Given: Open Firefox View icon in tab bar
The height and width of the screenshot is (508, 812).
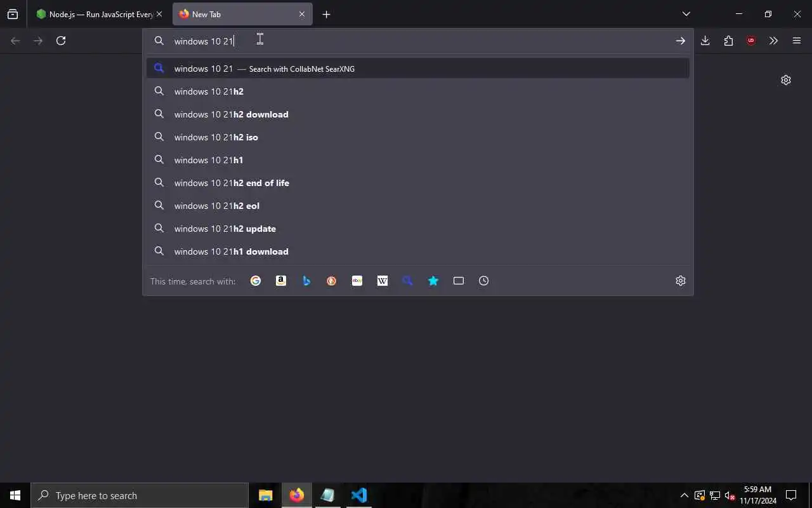Looking at the screenshot, I should [13, 14].
